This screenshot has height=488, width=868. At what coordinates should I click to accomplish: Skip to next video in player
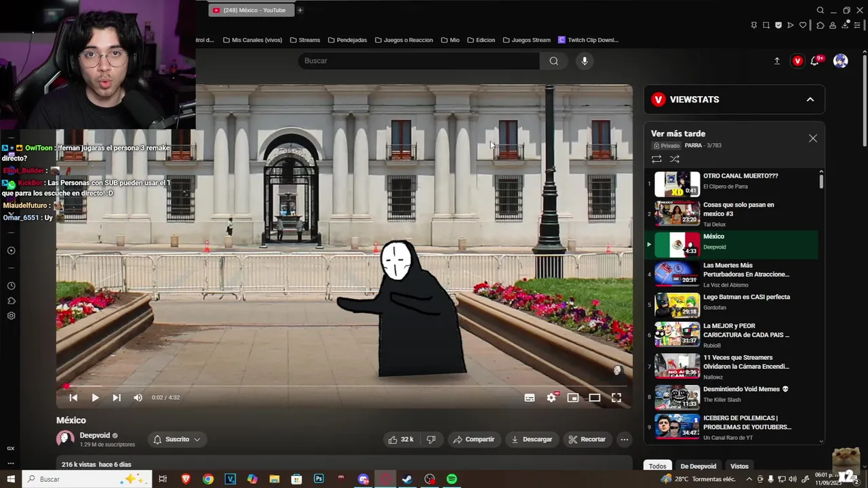click(x=117, y=398)
